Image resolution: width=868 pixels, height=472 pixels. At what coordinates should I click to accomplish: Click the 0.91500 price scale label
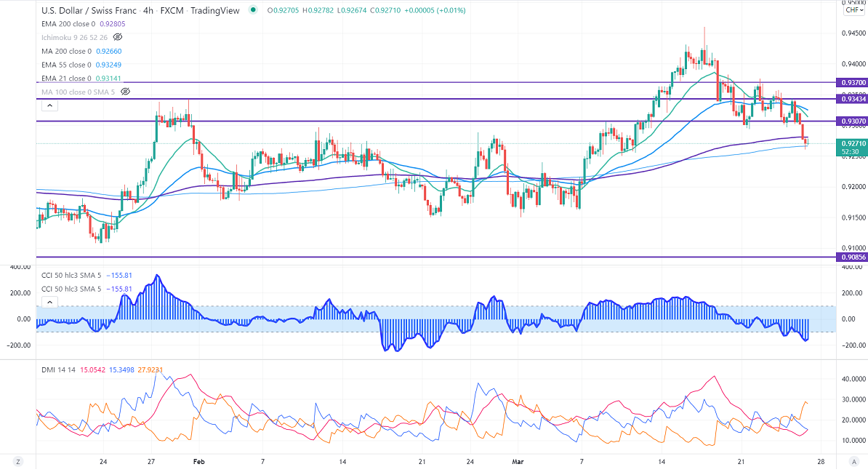[x=853, y=217]
